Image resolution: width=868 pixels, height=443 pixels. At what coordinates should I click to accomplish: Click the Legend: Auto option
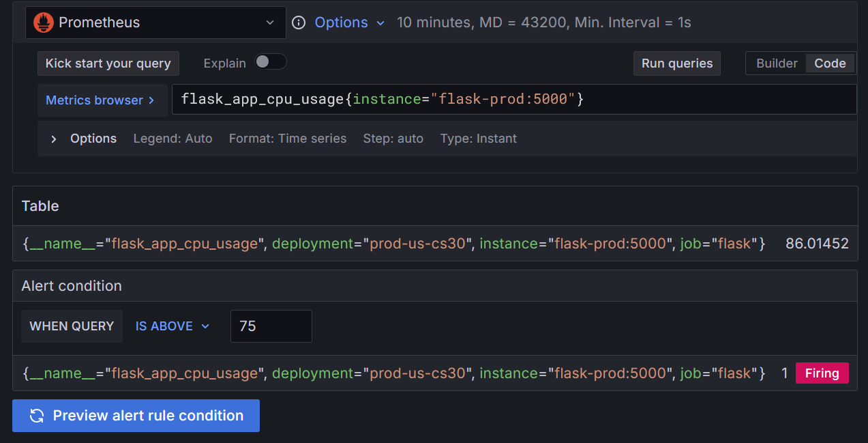click(173, 139)
